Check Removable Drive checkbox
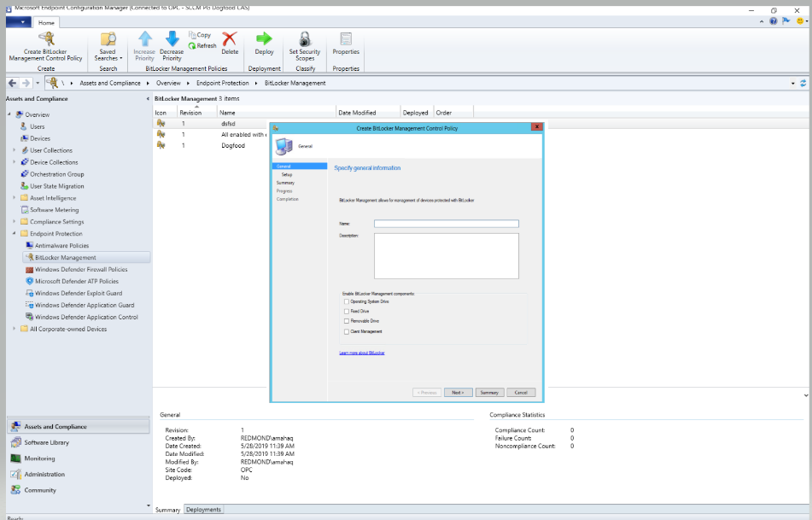812x520 pixels. tap(347, 321)
